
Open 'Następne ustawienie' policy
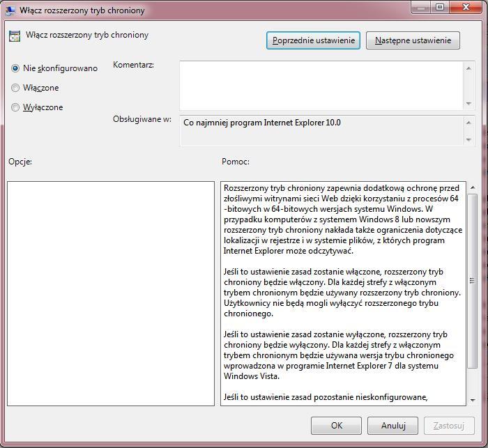click(x=413, y=40)
